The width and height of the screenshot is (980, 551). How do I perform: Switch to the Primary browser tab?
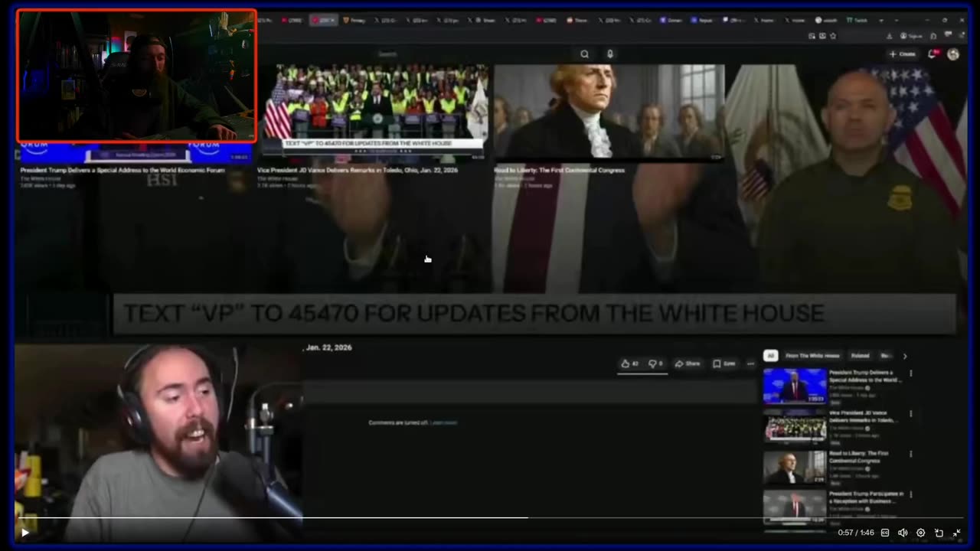354,20
